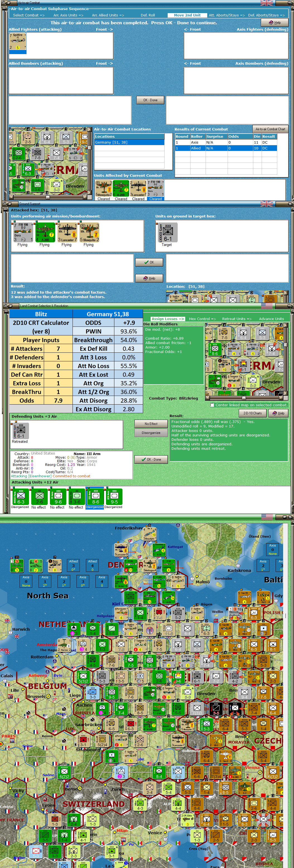Viewport: 294px width, 868px height.
Task: Select the flying Mosquito in Ground Support
Action: click(89, 232)
